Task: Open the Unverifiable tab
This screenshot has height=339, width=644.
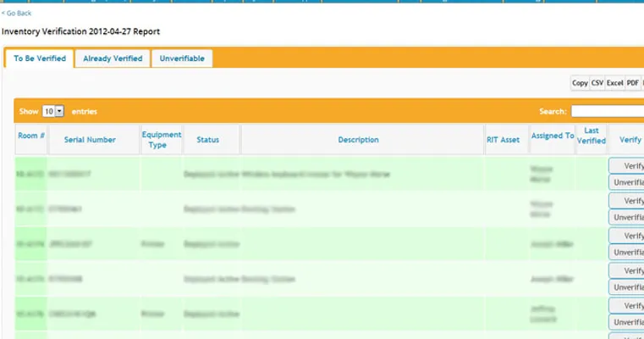Action: (182, 58)
